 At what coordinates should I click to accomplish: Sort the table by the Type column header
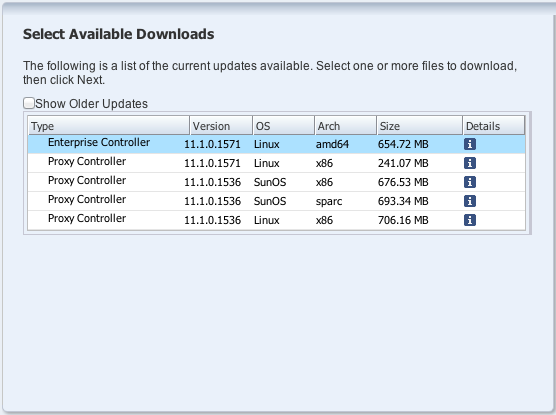[x=109, y=126]
